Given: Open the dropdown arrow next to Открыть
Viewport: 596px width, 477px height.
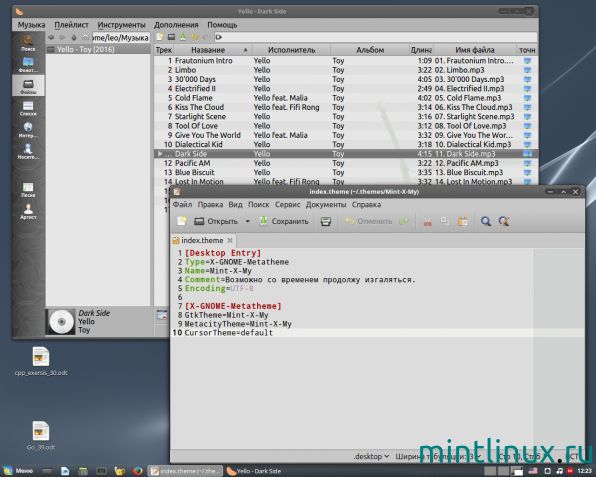Looking at the screenshot, I should [x=247, y=221].
